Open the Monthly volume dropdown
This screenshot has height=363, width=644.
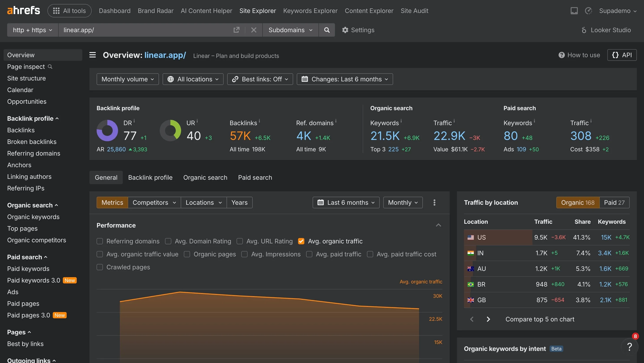127,79
